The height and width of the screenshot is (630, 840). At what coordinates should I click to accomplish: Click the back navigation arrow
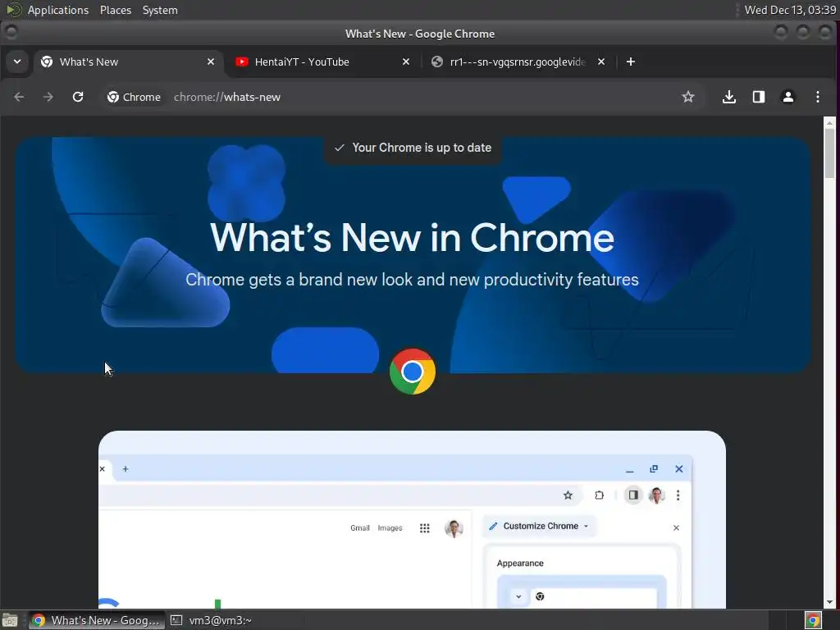tap(20, 97)
